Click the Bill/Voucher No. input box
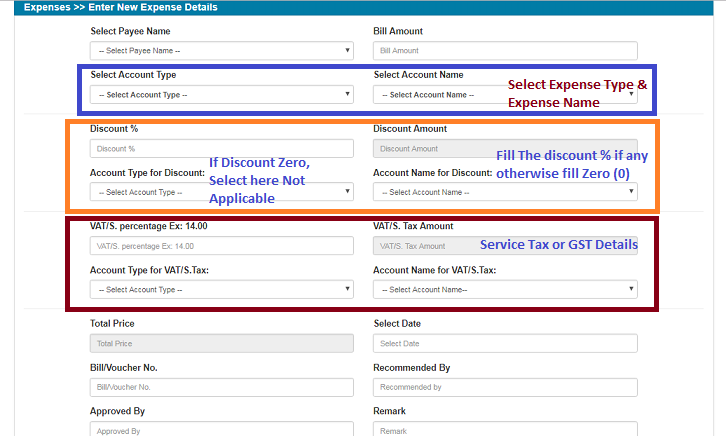 pyautogui.click(x=221, y=387)
